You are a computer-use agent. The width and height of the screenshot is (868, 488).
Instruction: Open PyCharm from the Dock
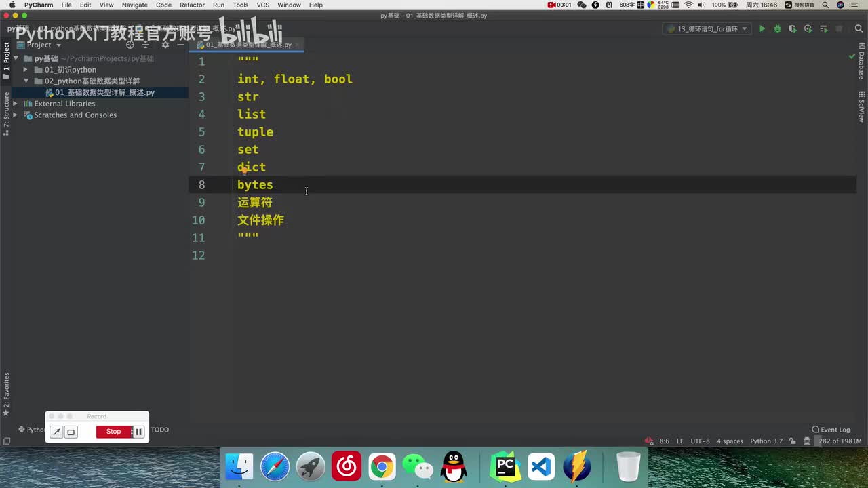coord(505,467)
